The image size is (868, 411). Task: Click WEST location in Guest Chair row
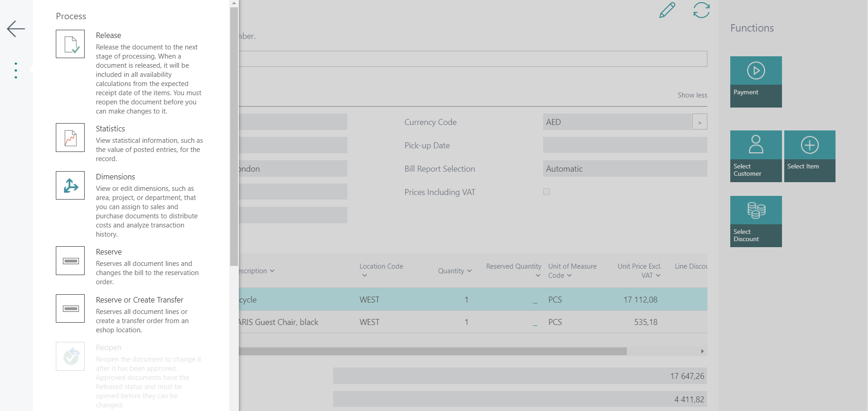369,322
